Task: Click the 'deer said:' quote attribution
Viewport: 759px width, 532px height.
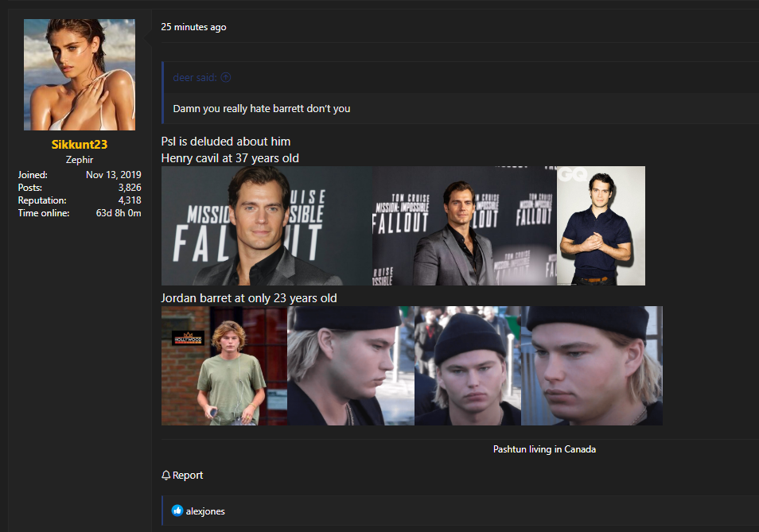Action: [x=195, y=77]
